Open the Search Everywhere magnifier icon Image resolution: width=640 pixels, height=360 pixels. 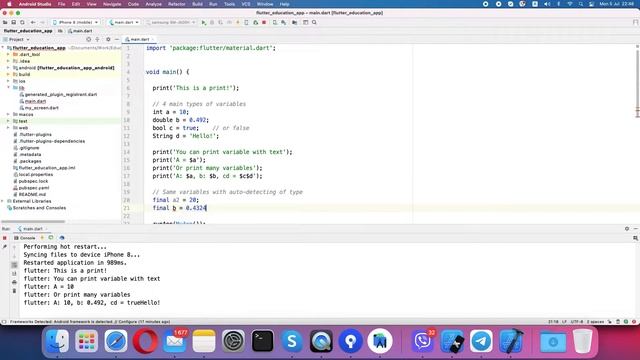(314, 22)
